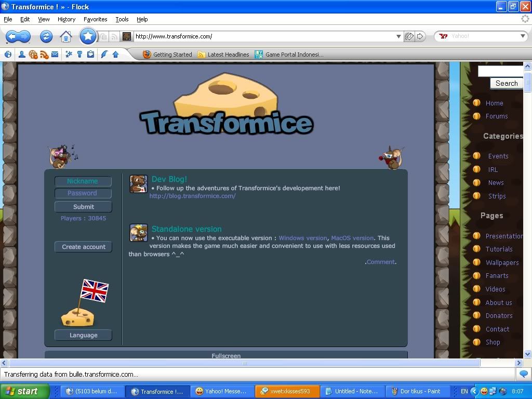Viewport: 532px width, 399px height.
Task: Open the Game Portal Indonesi... bookmark
Action: coord(289,54)
